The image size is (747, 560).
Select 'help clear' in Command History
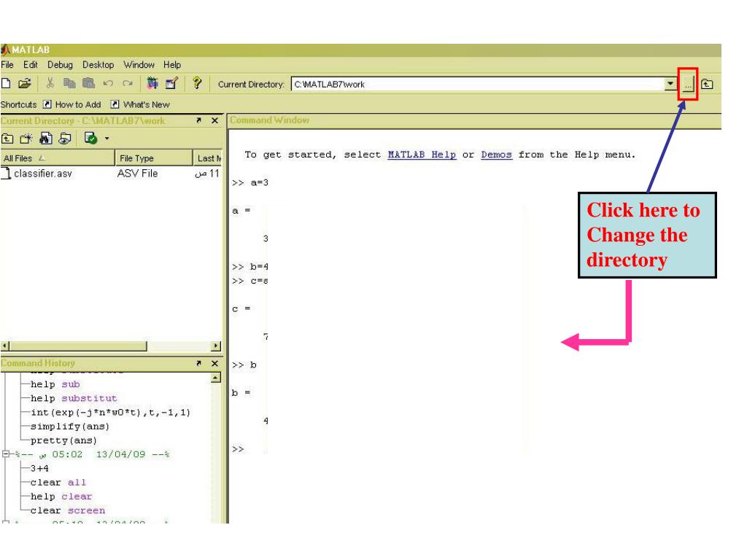[61, 496]
